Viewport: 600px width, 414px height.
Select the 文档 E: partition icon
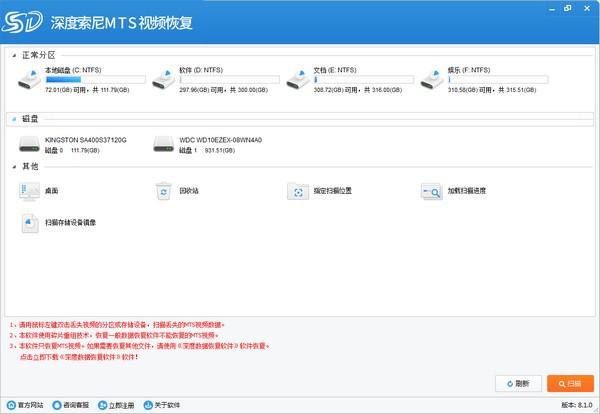(x=298, y=77)
